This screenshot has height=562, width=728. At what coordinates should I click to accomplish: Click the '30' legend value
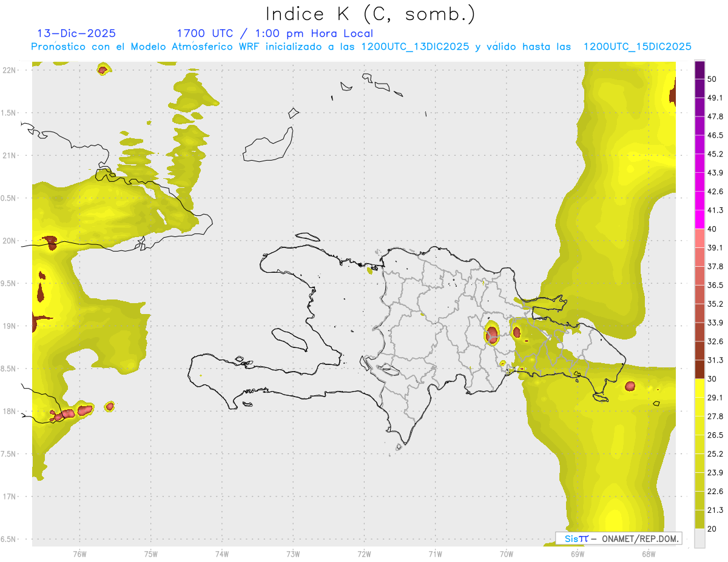click(713, 379)
